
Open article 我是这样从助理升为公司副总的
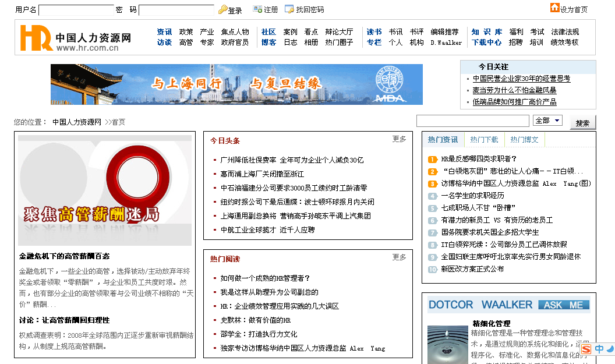click(x=269, y=292)
